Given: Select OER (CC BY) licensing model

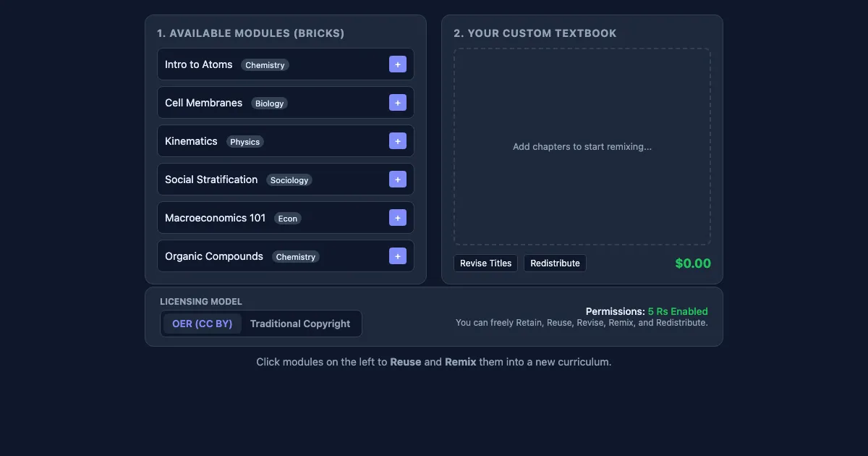Looking at the screenshot, I should click(203, 324).
